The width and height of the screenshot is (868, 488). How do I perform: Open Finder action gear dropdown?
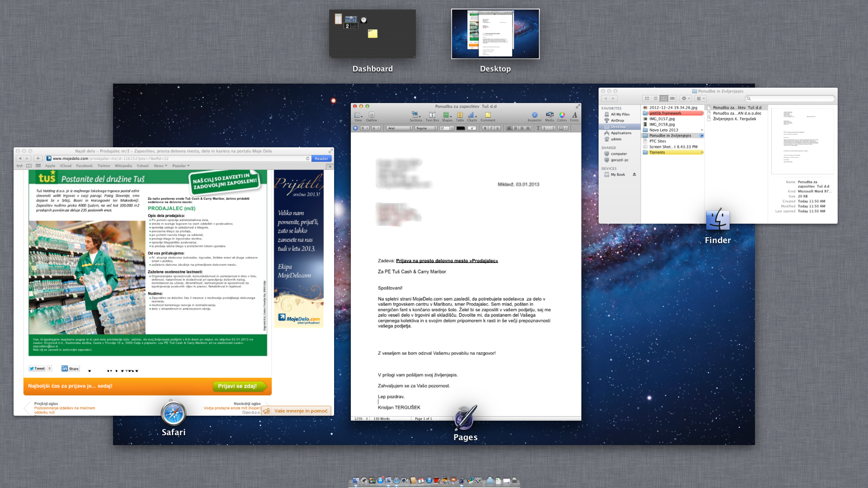point(685,99)
